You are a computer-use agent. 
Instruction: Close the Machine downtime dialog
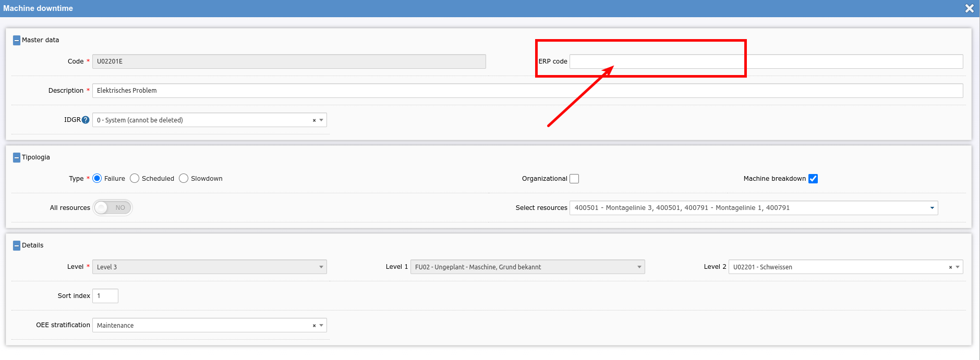(970, 8)
